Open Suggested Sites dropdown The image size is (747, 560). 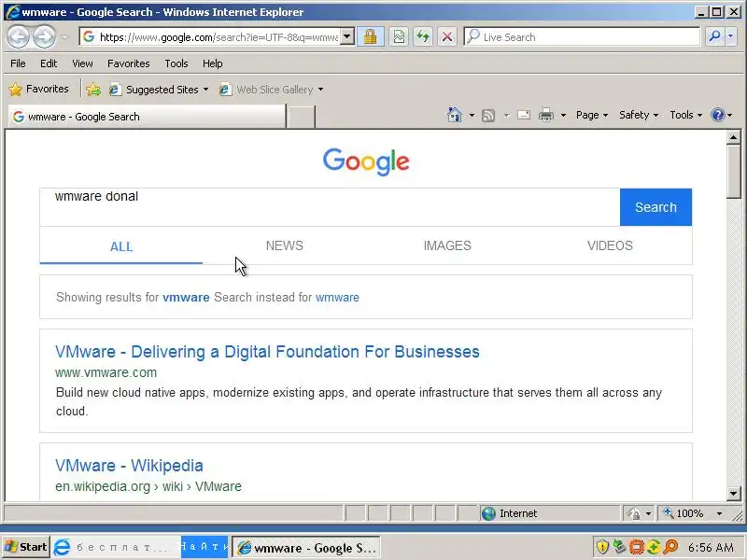(159, 90)
